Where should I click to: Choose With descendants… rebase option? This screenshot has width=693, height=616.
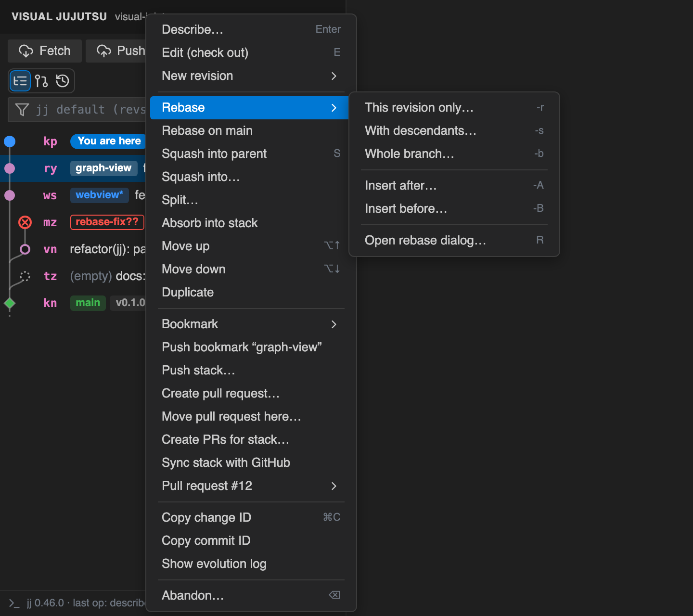point(454,131)
